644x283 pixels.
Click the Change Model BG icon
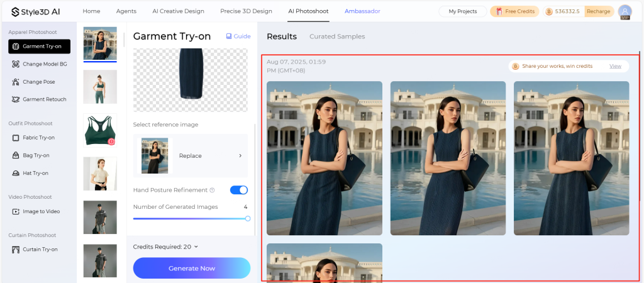16,64
